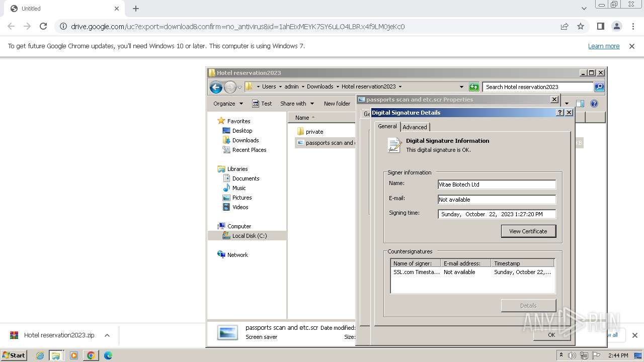Select SSL.com Timestamp countersignature row
The image size is (644, 362).
pos(472,272)
